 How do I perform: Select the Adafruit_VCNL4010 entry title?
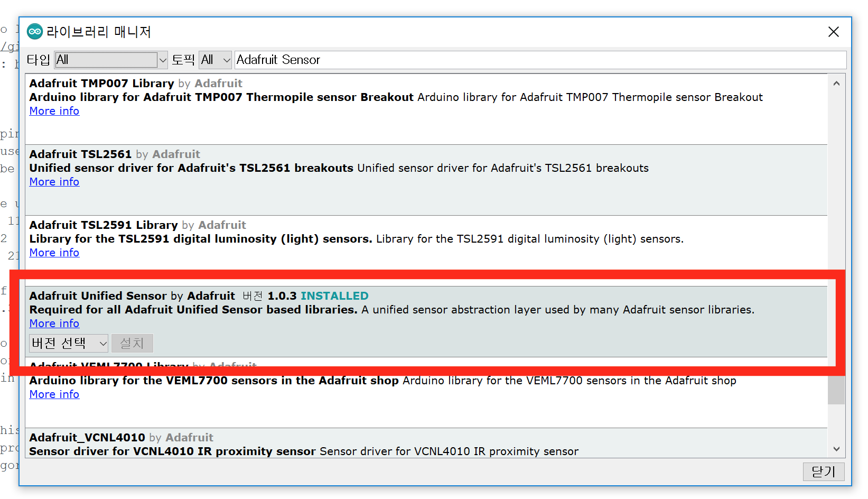tap(87, 438)
